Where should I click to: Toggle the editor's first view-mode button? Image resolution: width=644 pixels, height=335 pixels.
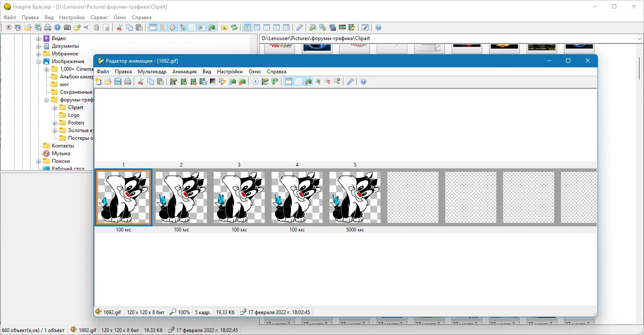289,81
